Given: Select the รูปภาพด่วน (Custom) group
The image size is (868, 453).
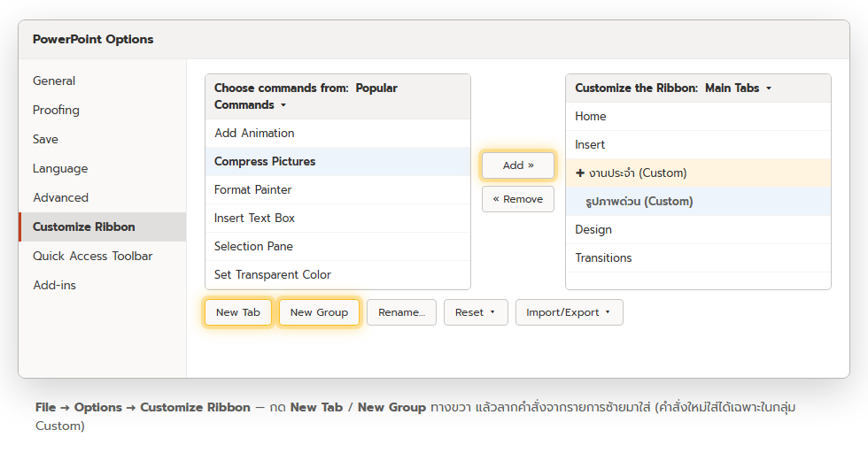Looking at the screenshot, I should coord(698,202).
